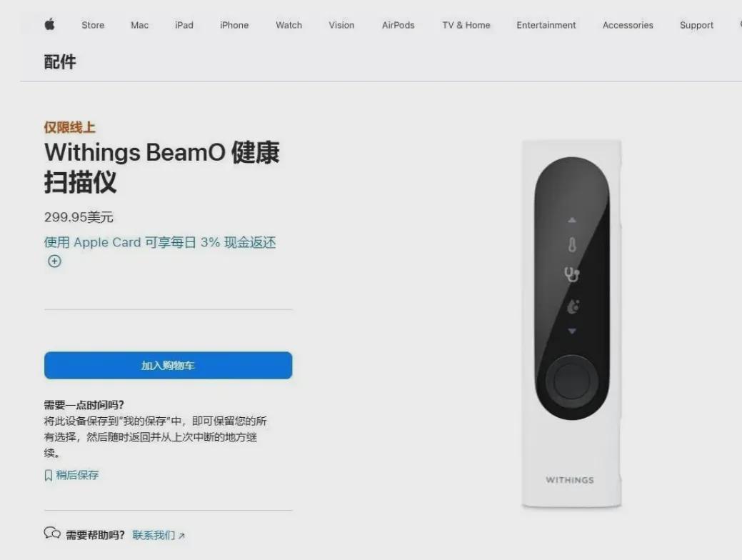742x560 pixels.
Task: Open the Watch menu item
Action: (x=289, y=25)
